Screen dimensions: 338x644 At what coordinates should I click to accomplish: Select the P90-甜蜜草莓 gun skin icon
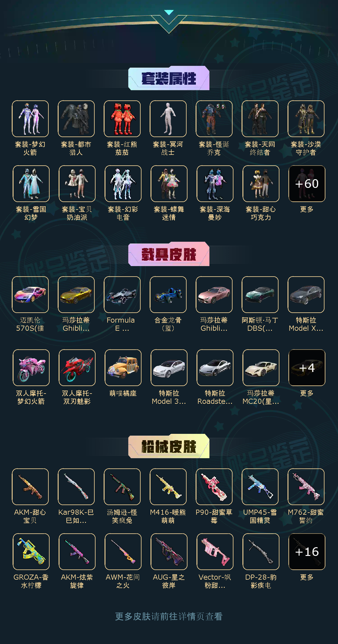pos(214,487)
